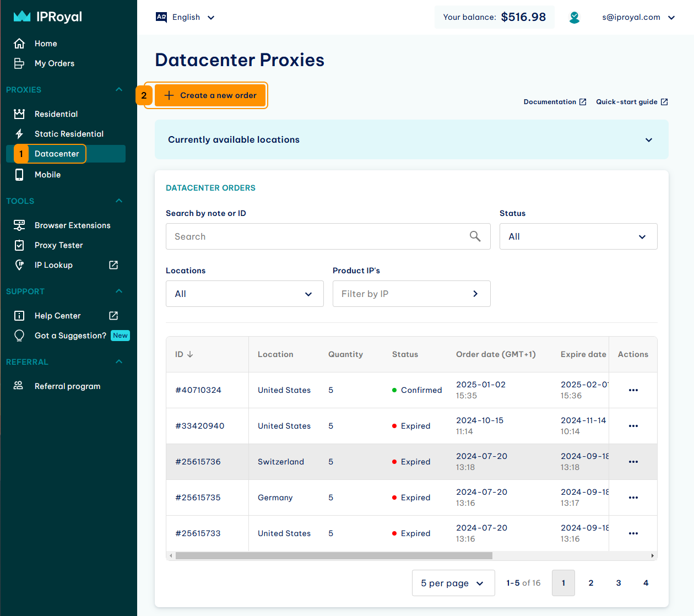694x616 pixels.
Task: Click the Static Residential lightning icon
Action: 19,134
